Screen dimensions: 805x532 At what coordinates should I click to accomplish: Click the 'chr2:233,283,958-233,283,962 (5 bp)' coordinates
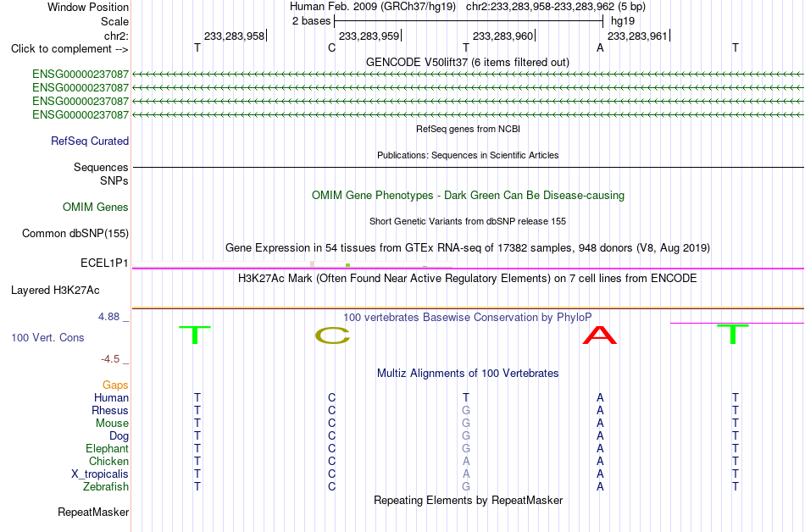click(x=556, y=7)
